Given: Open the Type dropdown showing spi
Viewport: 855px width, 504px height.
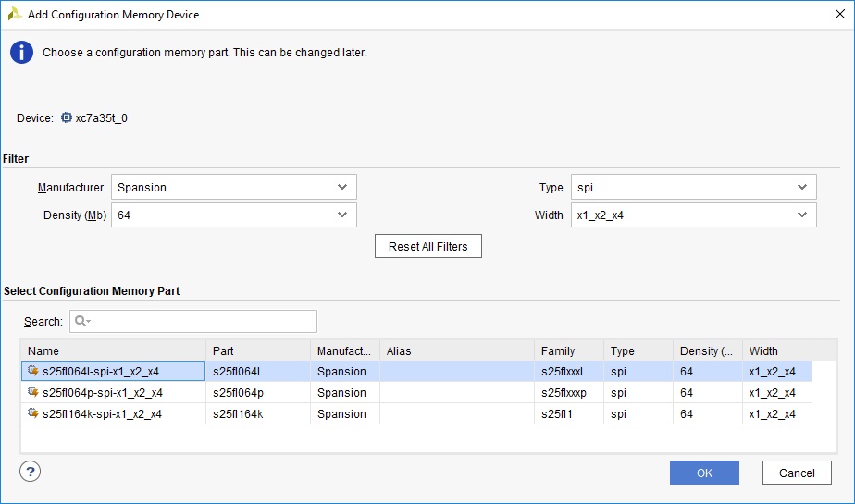Looking at the screenshot, I should pos(694,187).
